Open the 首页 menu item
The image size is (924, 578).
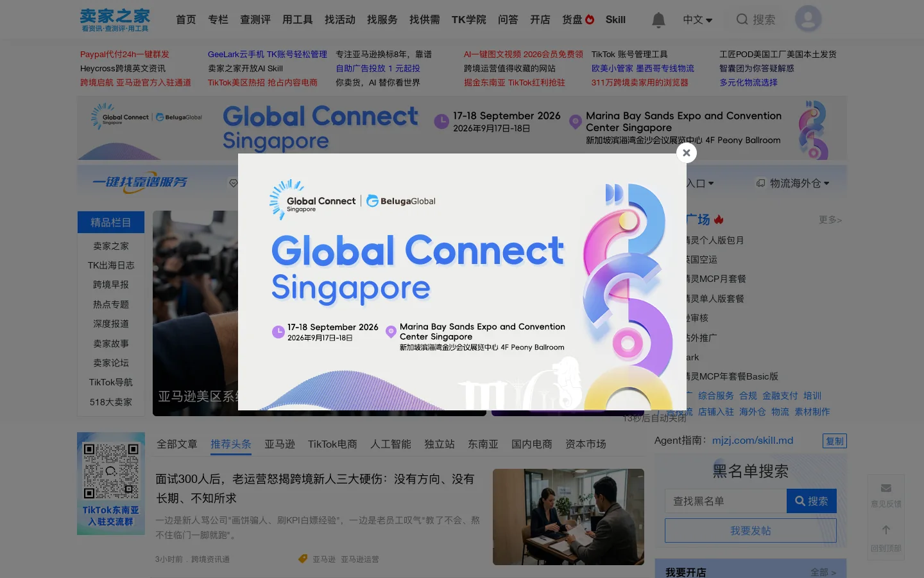tap(186, 20)
